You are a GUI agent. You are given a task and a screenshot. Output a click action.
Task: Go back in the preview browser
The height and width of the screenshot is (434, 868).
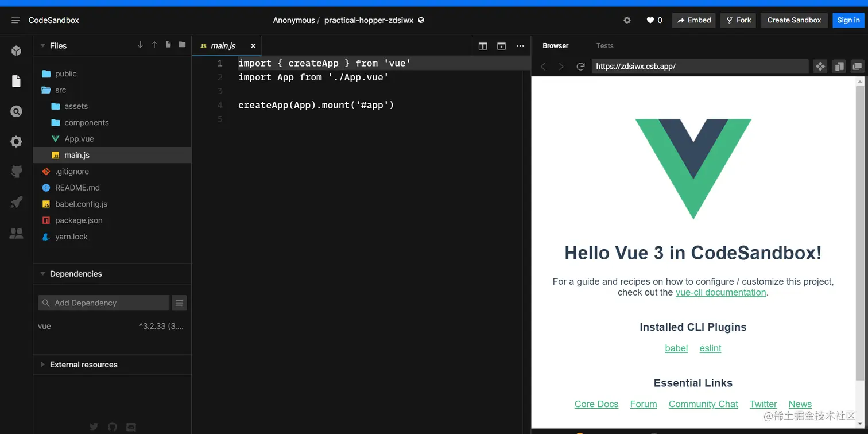coord(543,67)
